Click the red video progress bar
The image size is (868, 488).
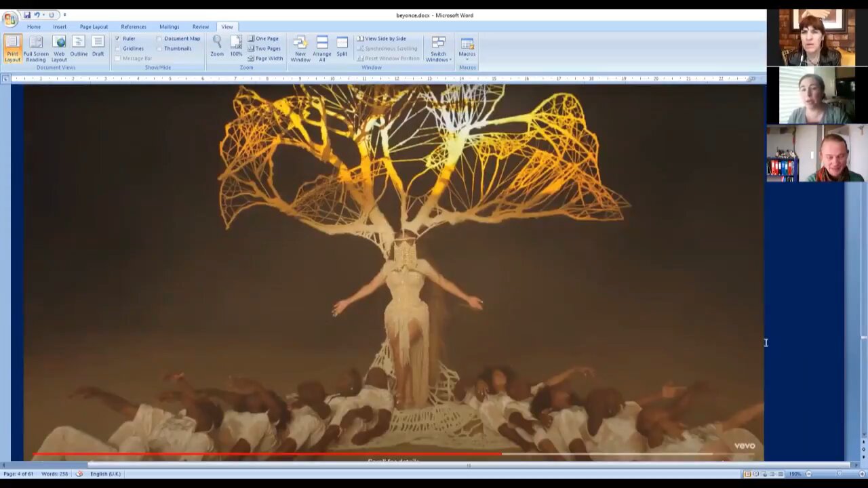(267, 455)
